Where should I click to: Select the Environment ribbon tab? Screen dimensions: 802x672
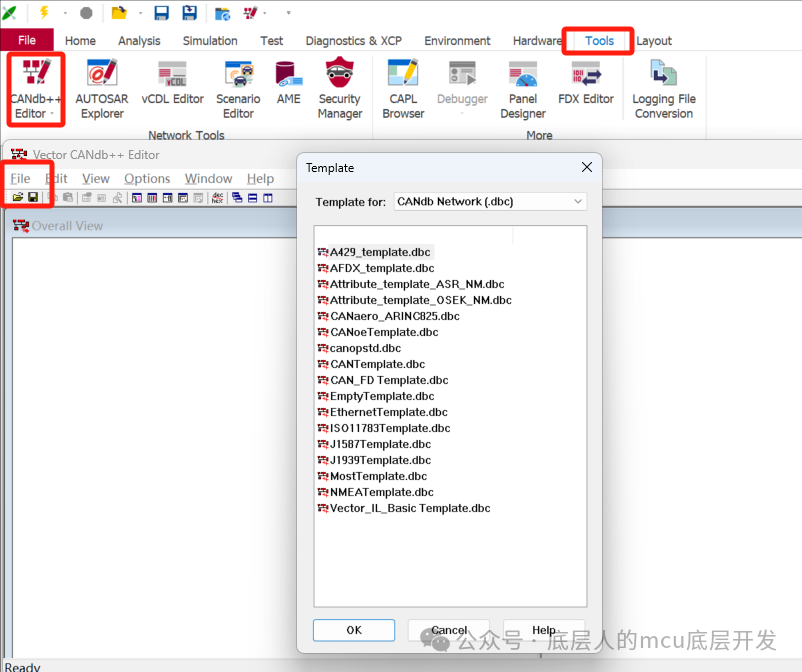coord(457,41)
